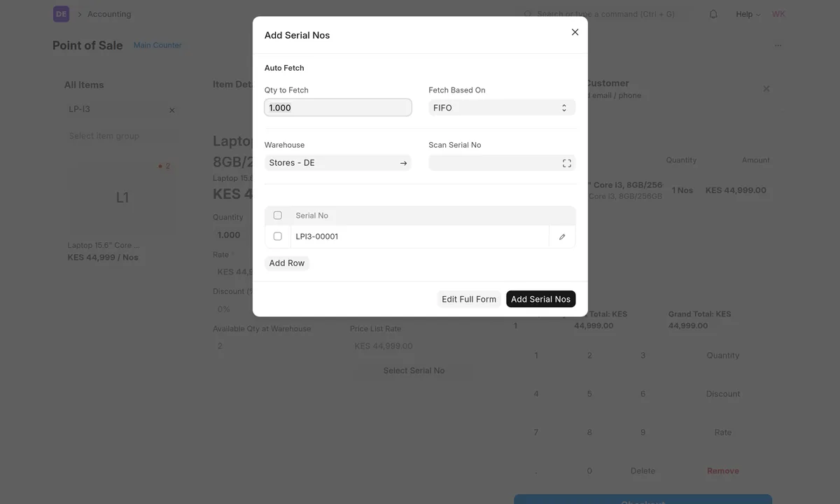
Task: Select the numpad Rate mode button
Action: (x=723, y=433)
